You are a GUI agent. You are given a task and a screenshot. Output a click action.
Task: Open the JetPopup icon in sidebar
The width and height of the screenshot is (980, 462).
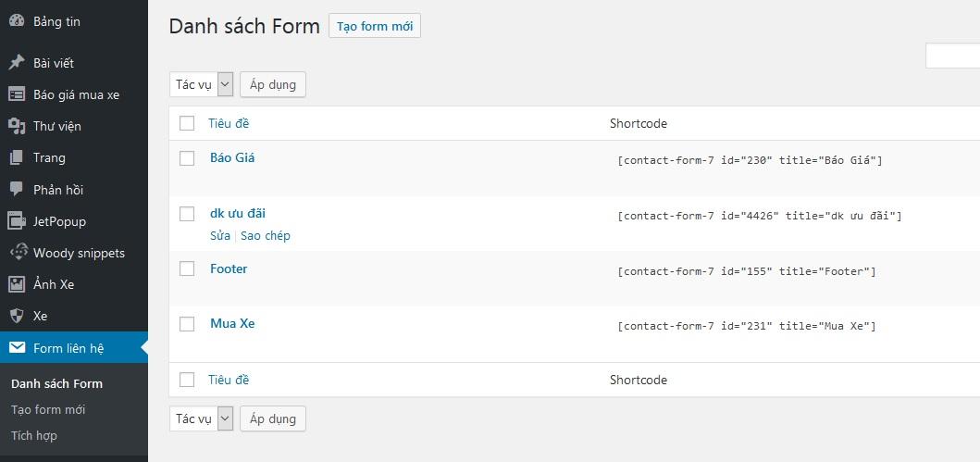pos(17,221)
